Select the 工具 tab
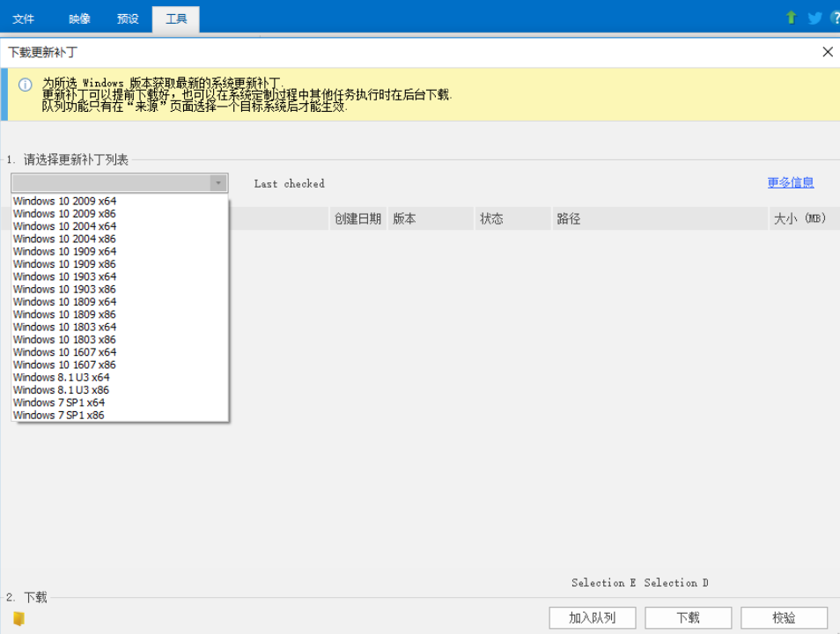This screenshot has height=634, width=840. [176, 19]
